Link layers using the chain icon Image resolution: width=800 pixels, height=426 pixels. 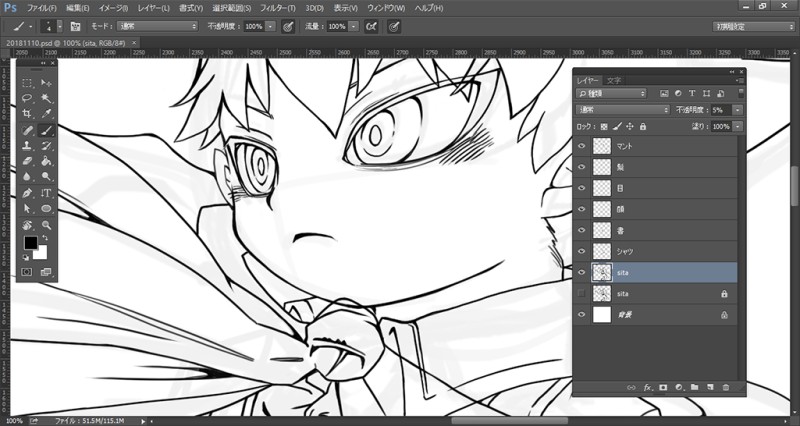click(x=632, y=388)
